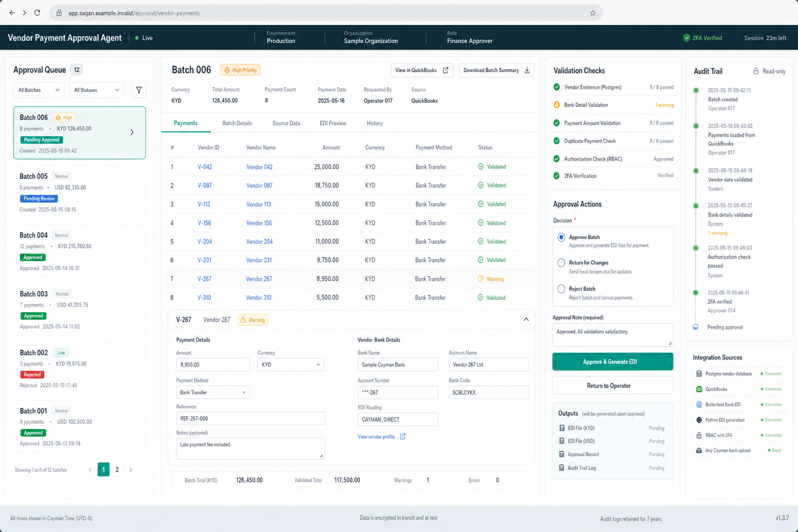Viewport: 798px width, 532px height.
Task: Click the browser address bar URL
Action: 134,13
